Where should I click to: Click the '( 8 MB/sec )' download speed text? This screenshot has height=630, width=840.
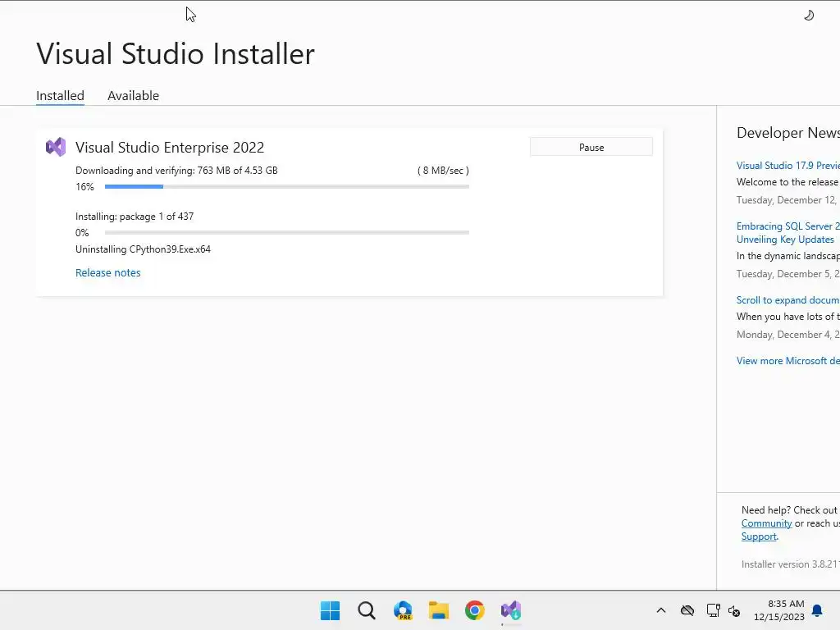(x=443, y=171)
